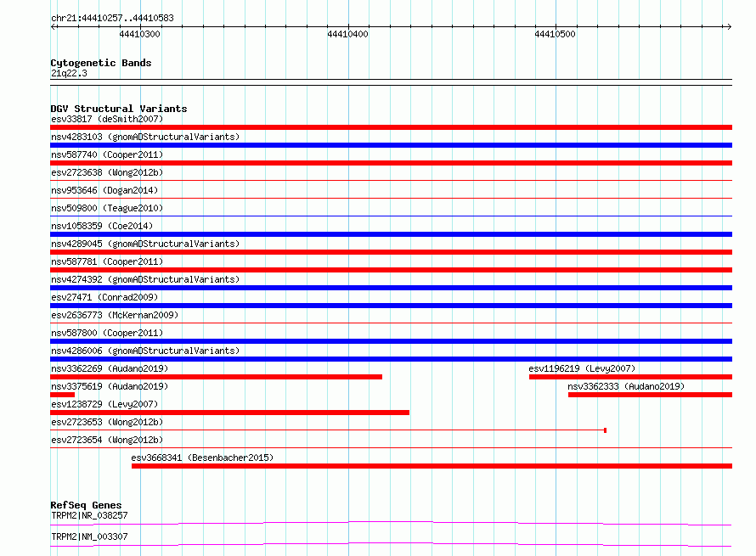756x556 pixels.
Task: Click the red bar under esv33817
Action: click(391, 127)
